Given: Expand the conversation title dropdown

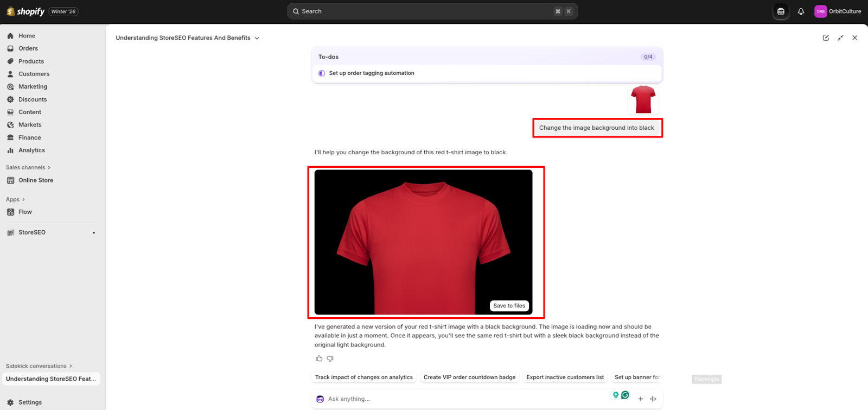Looking at the screenshot, I should pos(257,38).
